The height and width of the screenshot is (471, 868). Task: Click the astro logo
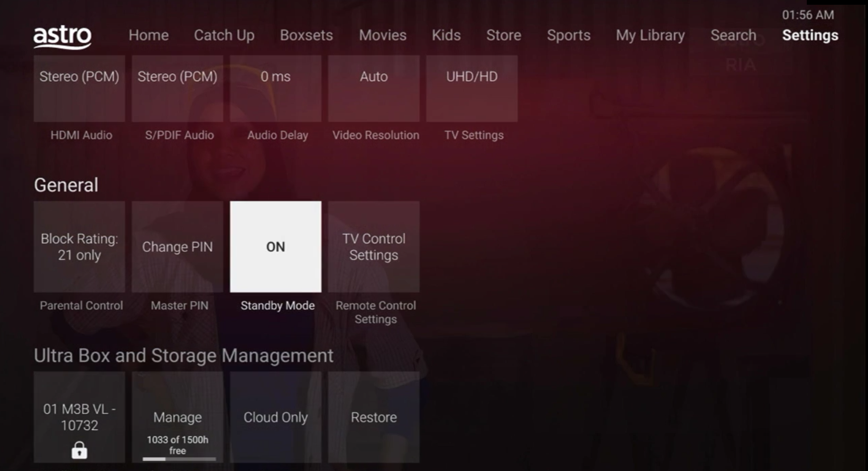point(62,37)
